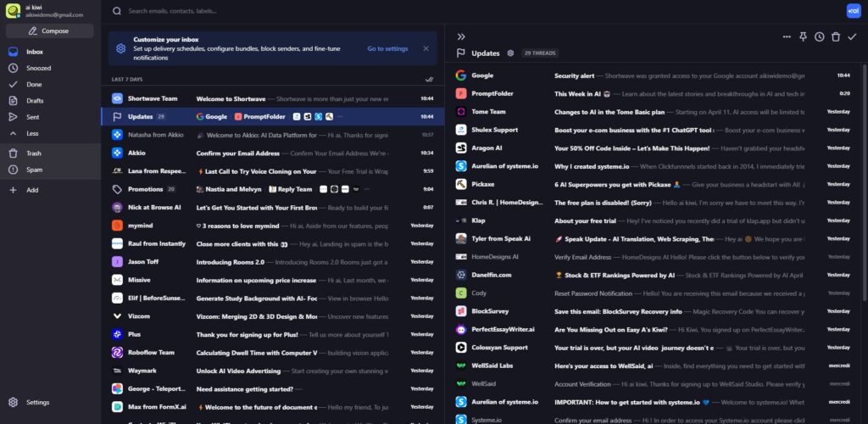Open HomeDesigns AI Verify Email Address email
868x424 pixels.
coord(654,257)
